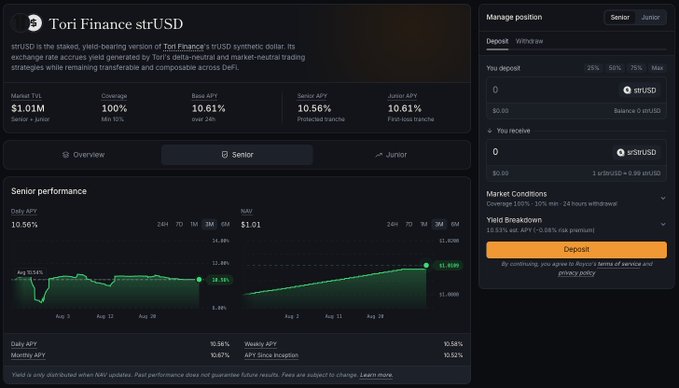Screen dimensions: 679x388
Task: Click the Market TVL label
Action: [26, 96]
